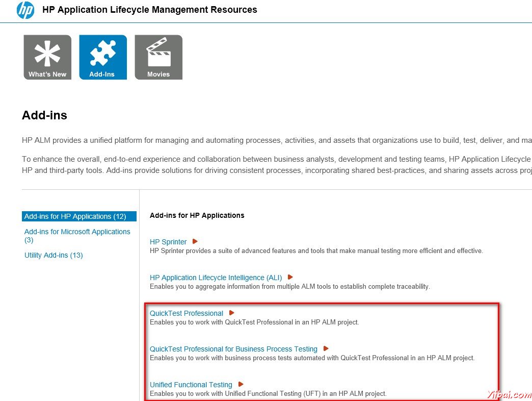Screen dimensions: 532x401
Task: Select the Add-Ins puzzle piece tile
Action: tap(103, 57)
